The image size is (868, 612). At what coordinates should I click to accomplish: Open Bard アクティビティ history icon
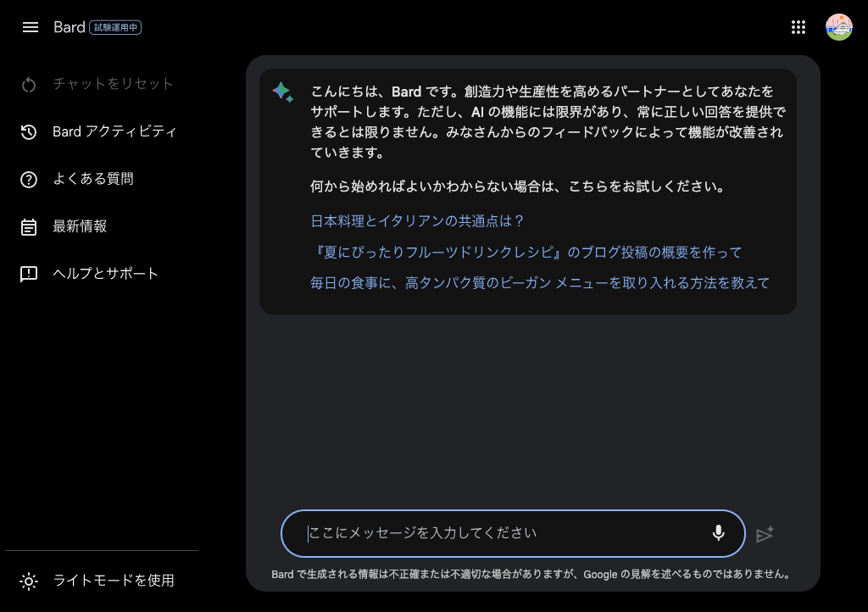pyautogui.click(x=31, y=131)
